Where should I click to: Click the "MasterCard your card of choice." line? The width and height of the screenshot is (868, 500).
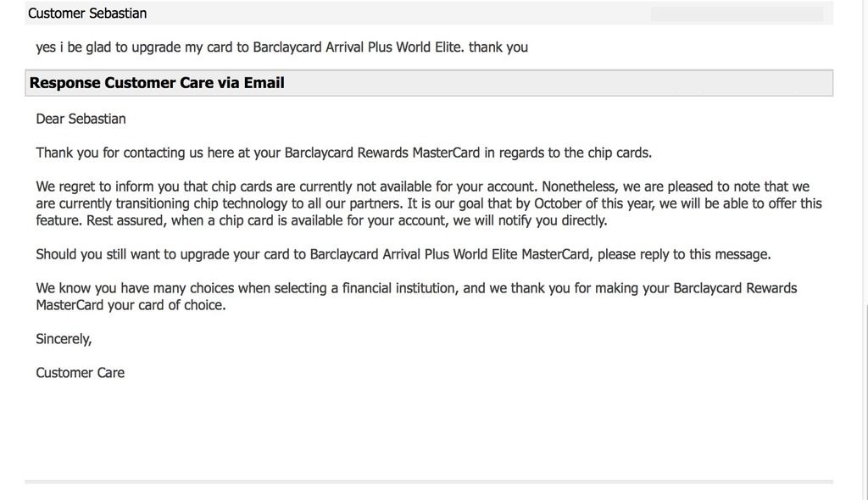tap(131, 305)
